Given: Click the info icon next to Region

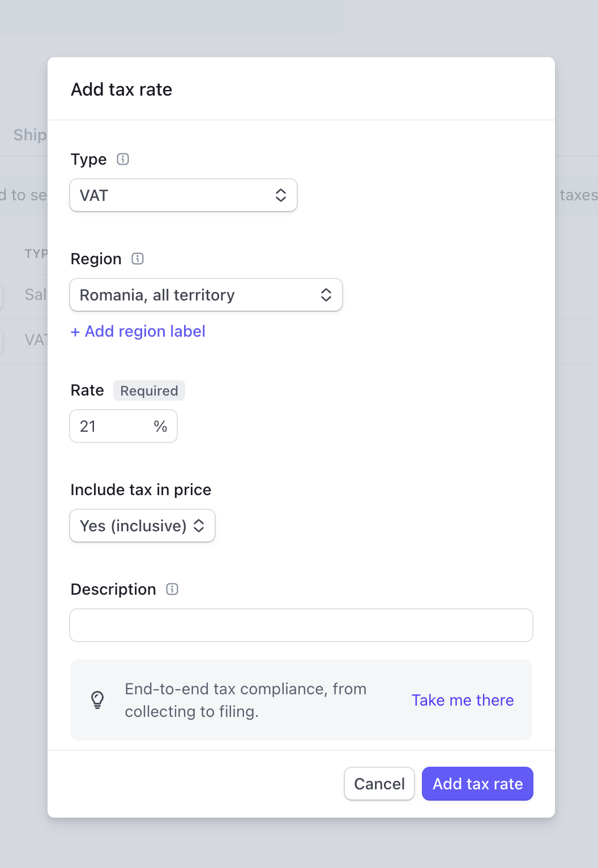Looking at the screenshot, I should 138,259.
